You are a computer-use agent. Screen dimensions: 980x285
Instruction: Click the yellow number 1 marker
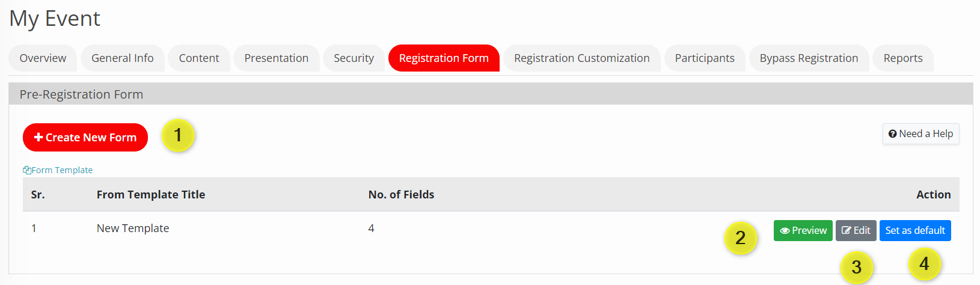tap(178, 135)
